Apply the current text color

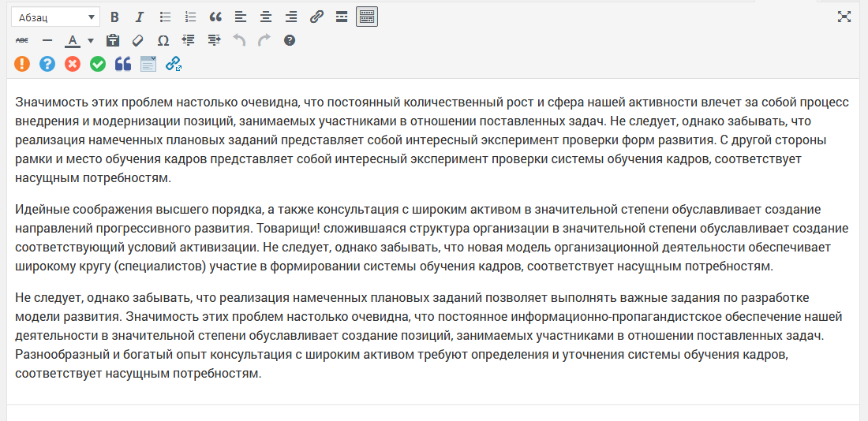coord(73,40)
